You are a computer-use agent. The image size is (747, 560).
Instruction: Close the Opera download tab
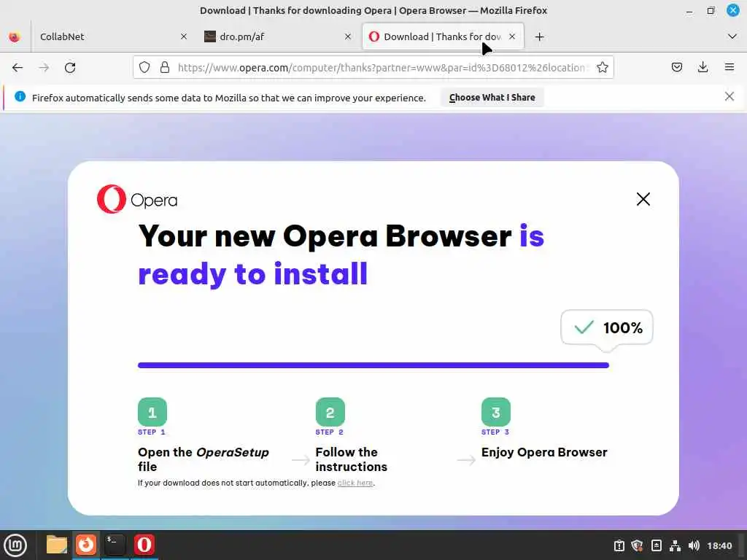pyautogui.click(x=512, y=36)
